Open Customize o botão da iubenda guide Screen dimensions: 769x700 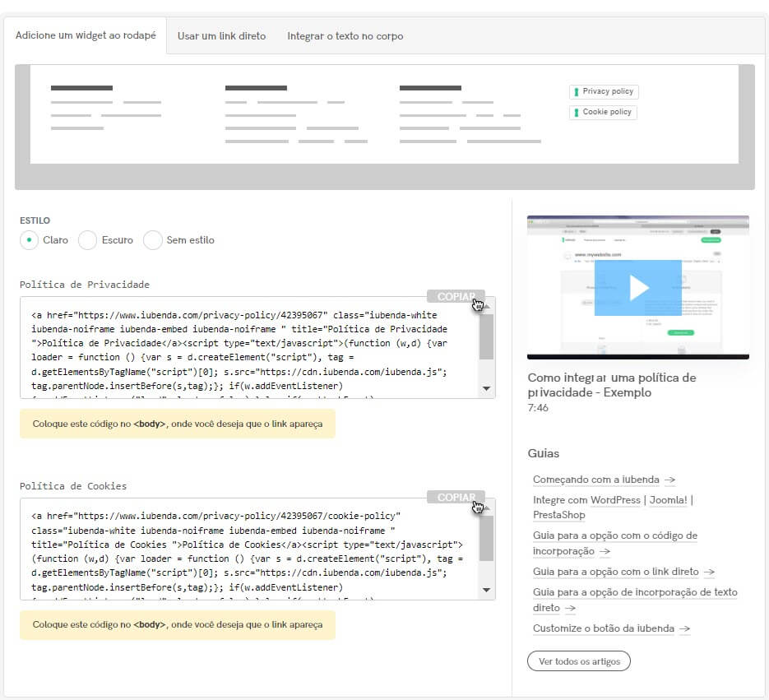603,628
